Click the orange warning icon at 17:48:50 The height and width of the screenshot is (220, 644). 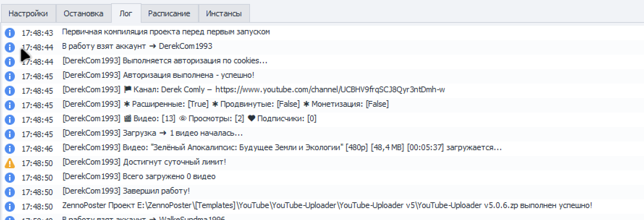pos(10,163)
